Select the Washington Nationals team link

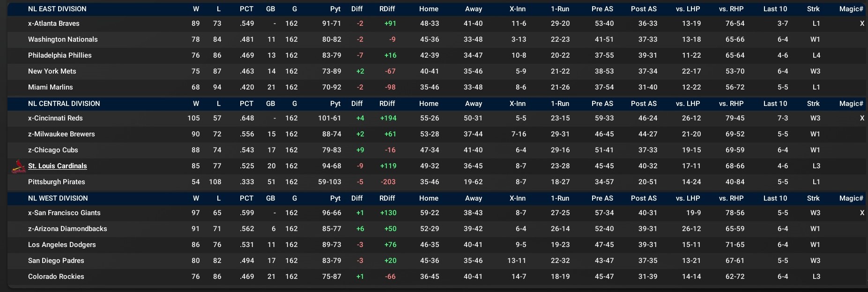63,39
